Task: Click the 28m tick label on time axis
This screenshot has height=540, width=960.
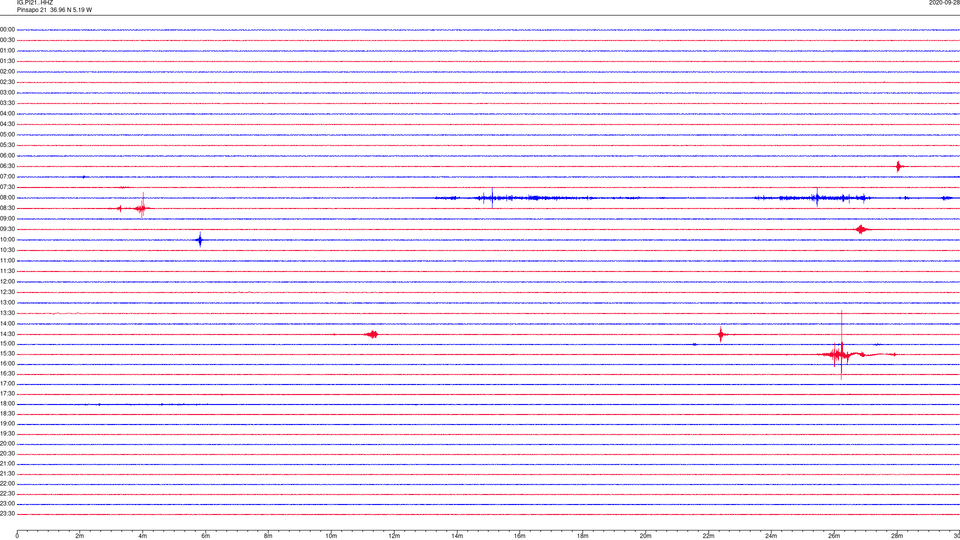Action: tap(897, 536)
